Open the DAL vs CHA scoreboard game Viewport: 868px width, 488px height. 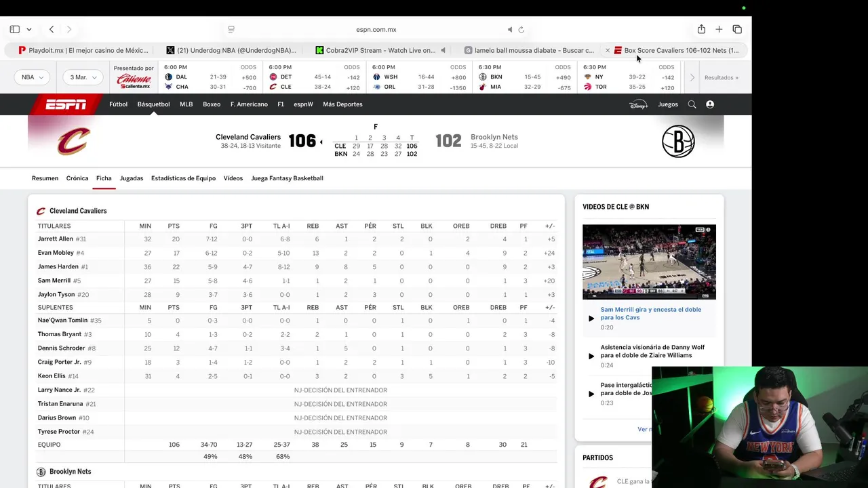click(211, 77)
